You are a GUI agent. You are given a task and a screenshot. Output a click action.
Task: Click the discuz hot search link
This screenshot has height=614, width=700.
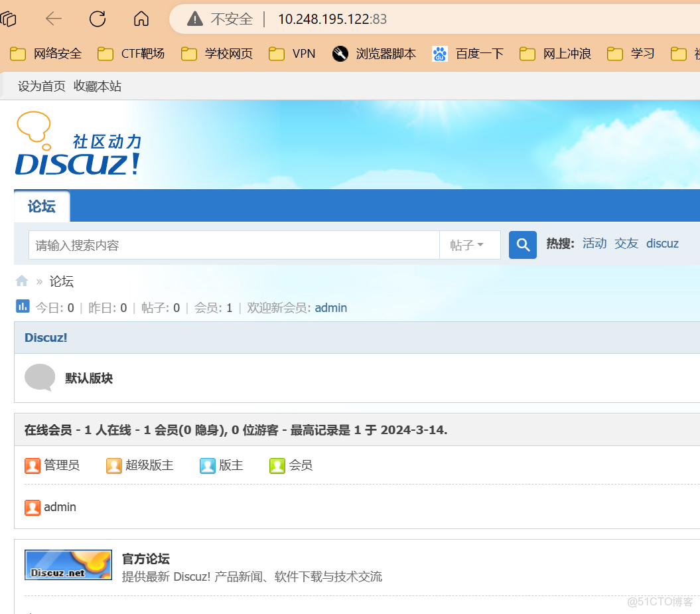click(x=662, y=244)
